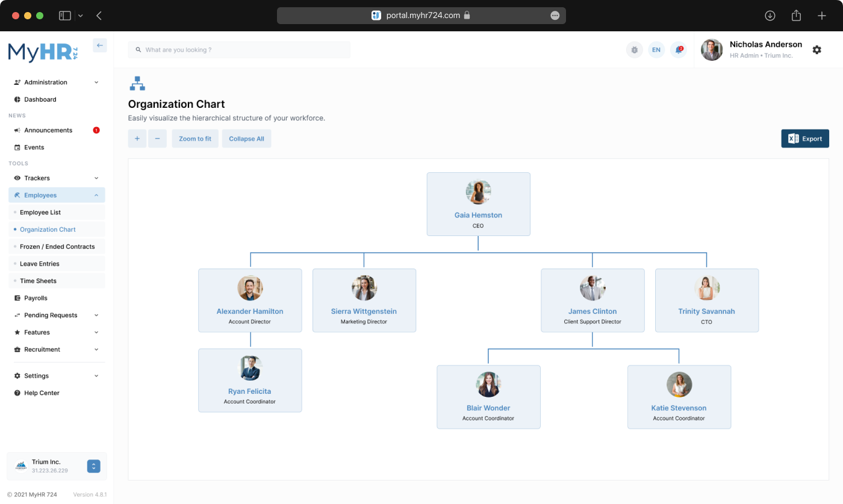This screenshot has height=504, width=843.
Task: Expand the sidebar Settings chevron
Action: tap(96, 376)
